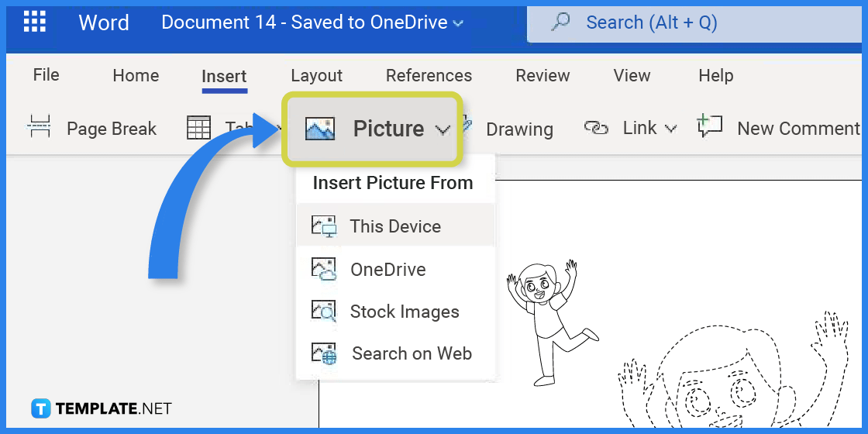
Task: Choose Stock Images menu item
Action: (x=395, y=312)
